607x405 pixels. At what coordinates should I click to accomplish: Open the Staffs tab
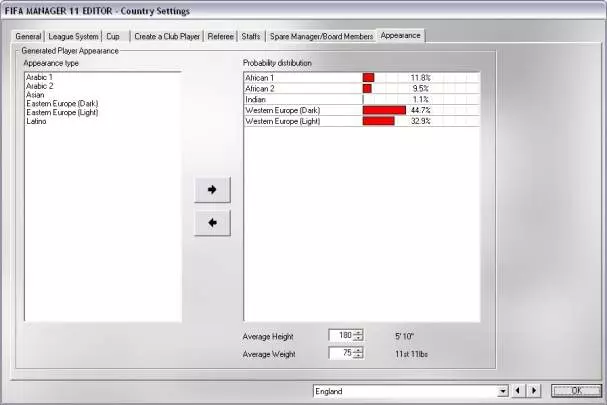point(251,36)
